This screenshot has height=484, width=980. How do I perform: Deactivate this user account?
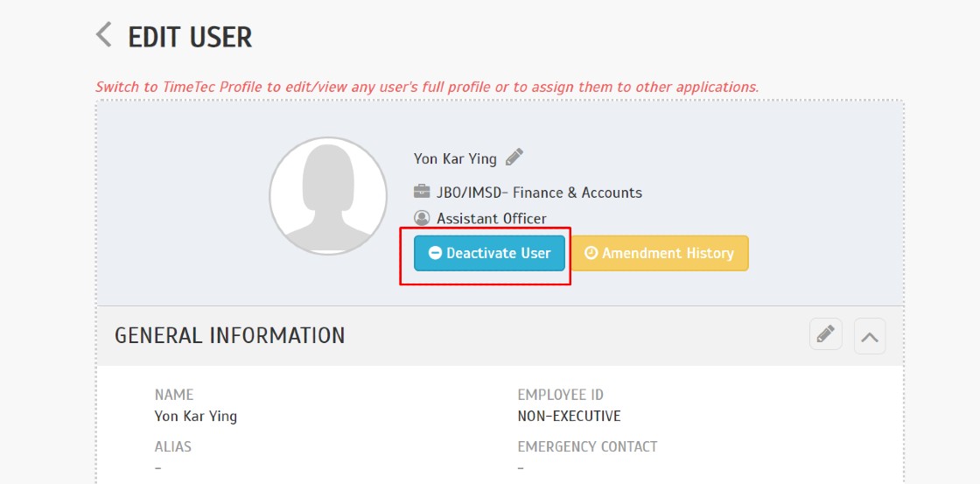click(489, 253)
